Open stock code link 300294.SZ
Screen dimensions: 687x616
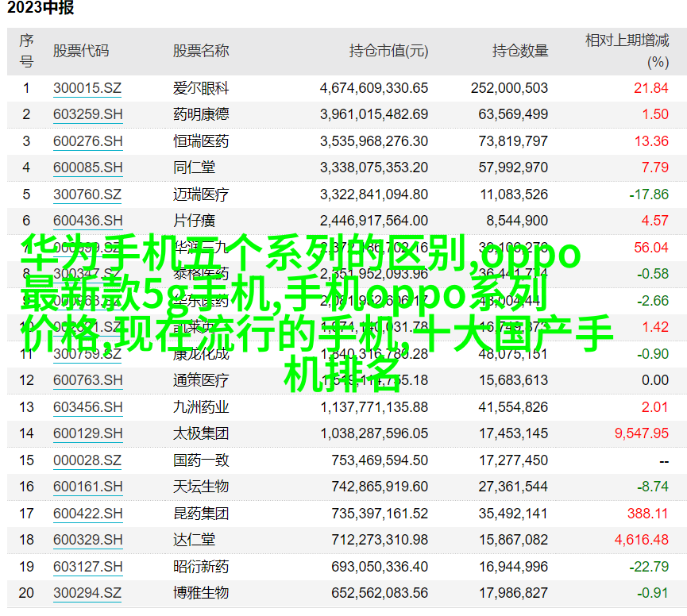87,593
